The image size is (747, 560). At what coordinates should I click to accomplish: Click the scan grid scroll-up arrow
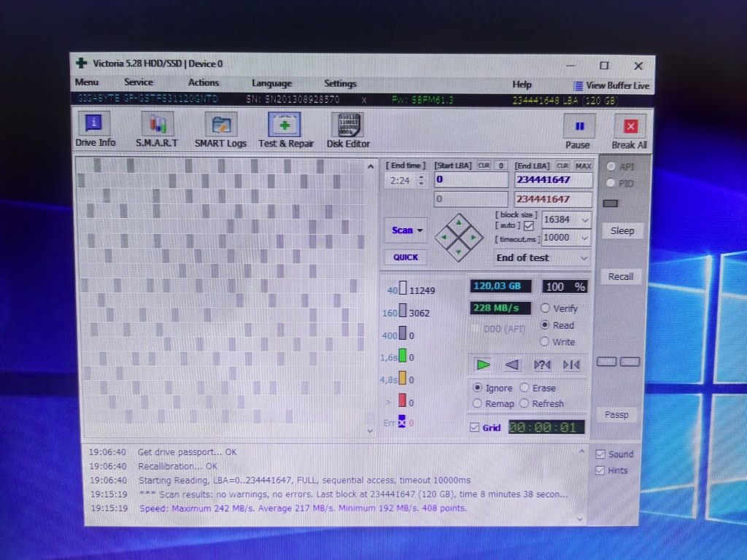coord(371,167)
